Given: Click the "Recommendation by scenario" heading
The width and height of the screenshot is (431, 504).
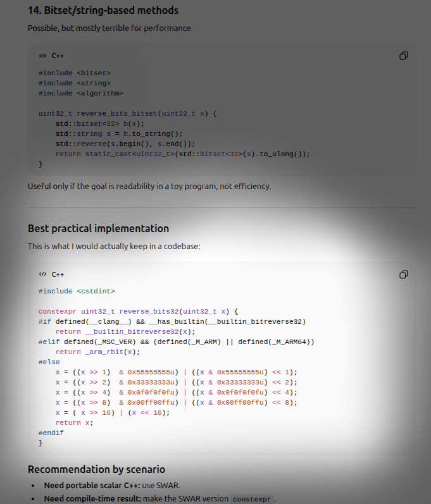Looking at the screenshot, I should click(96, 469).
